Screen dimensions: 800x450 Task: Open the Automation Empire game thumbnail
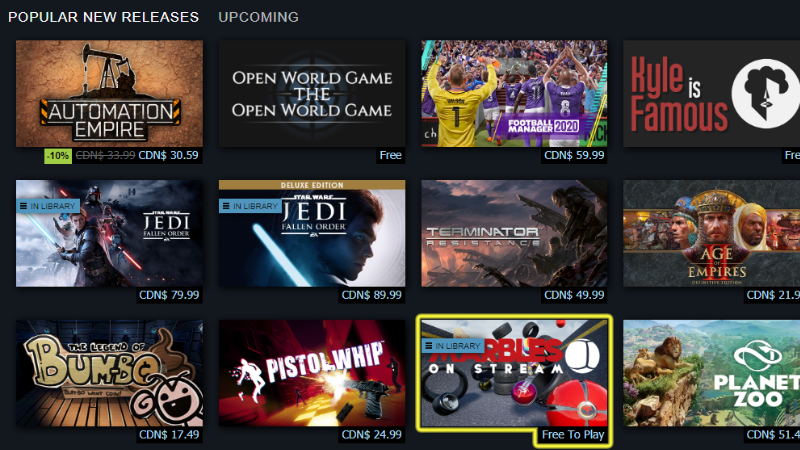click(x=109, y=94)
